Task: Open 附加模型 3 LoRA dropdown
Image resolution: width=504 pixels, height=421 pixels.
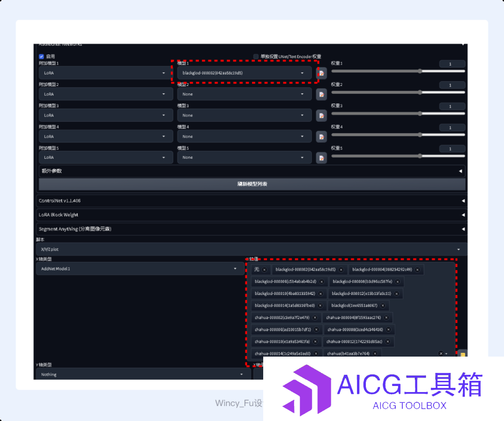Action: 106,115
